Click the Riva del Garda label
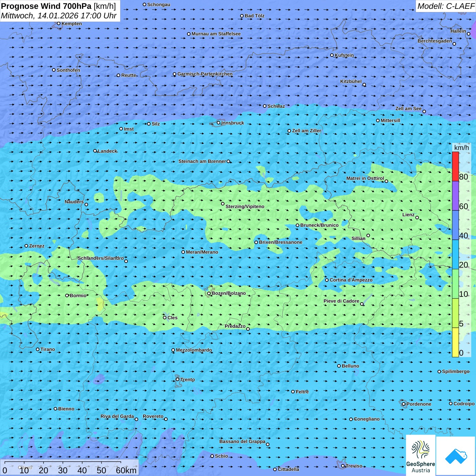Image resolution: width=476 pixels, height=476 pixels. click(x=117, y=416)
